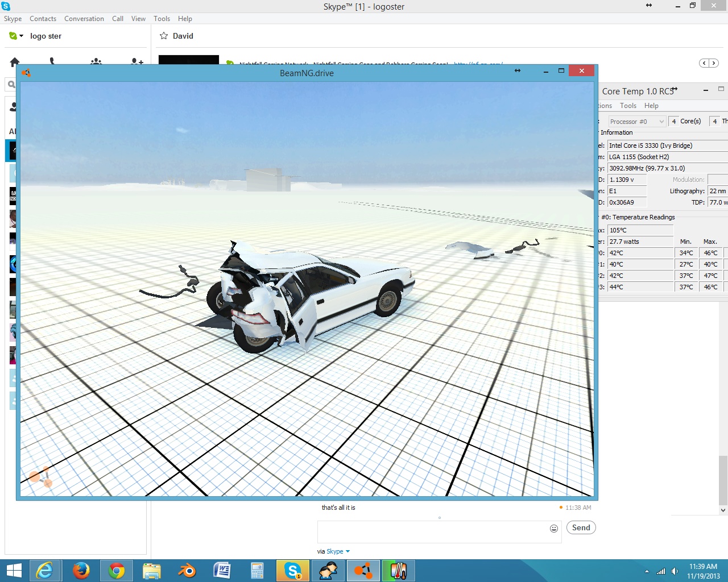The image size is (728, 582).
Task: Click BeamNG logo in game viewport corner
Action: coord(41,477)
